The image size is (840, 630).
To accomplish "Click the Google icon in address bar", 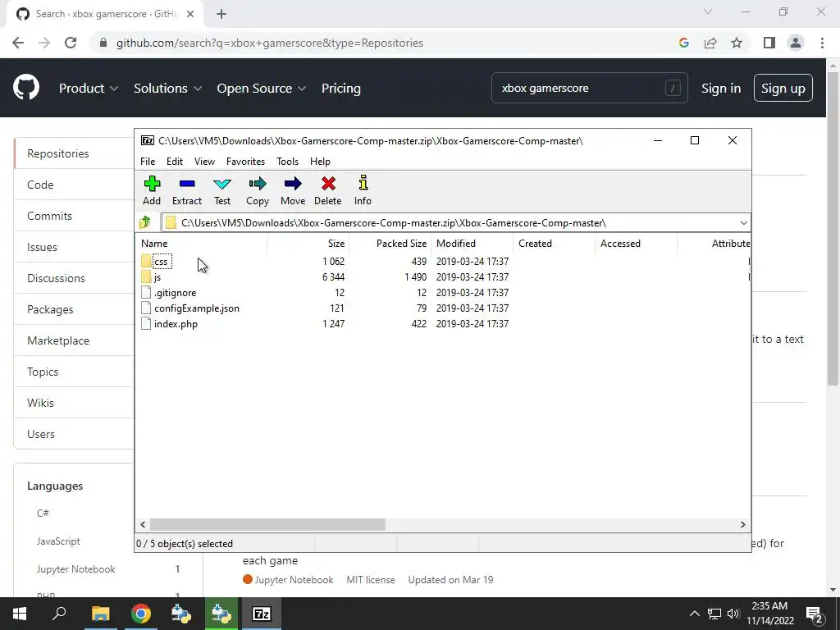I will point(684,43).
